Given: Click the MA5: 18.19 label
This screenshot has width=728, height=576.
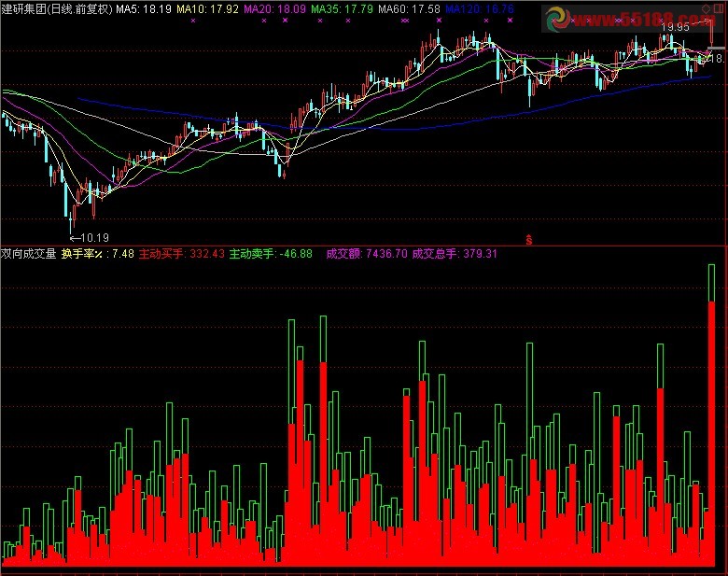Looking at the screenshot, I should coord(144,8).
